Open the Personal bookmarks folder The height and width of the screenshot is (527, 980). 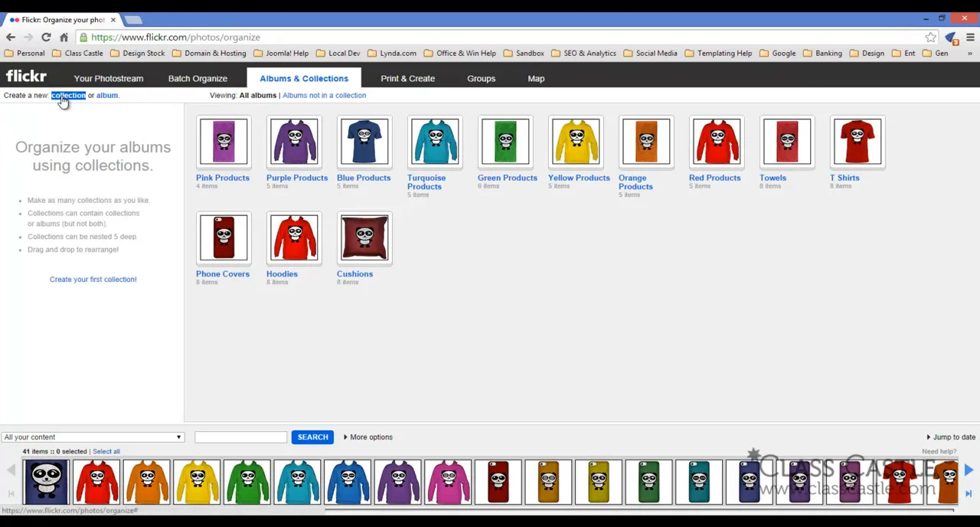[24, 53]
